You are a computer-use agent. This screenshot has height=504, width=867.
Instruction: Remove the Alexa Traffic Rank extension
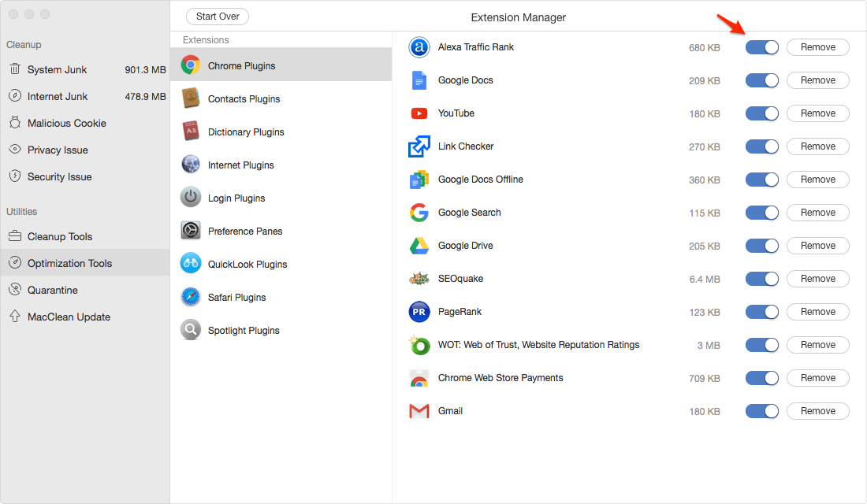[x=818, y=47]
